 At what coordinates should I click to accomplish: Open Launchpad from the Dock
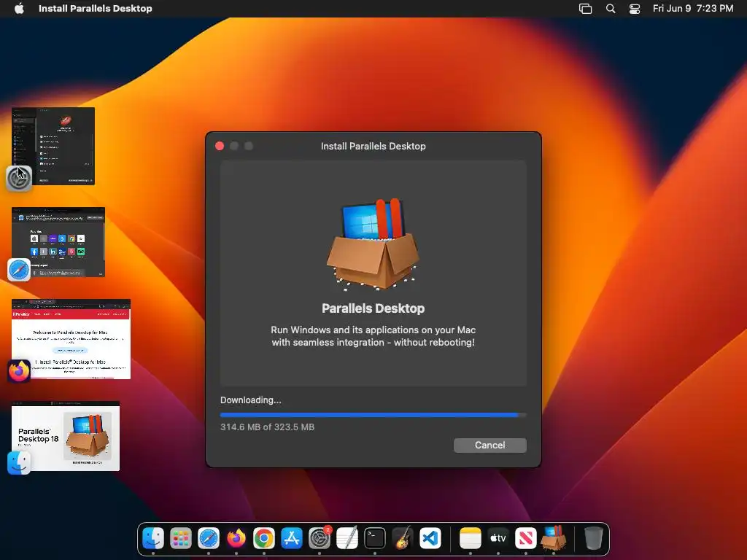click(181, 539)
